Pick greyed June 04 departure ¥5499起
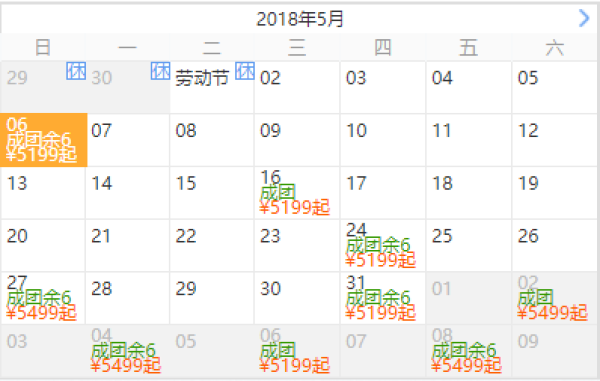The height and width of the screenshot is (381, 600). [127, 351]
